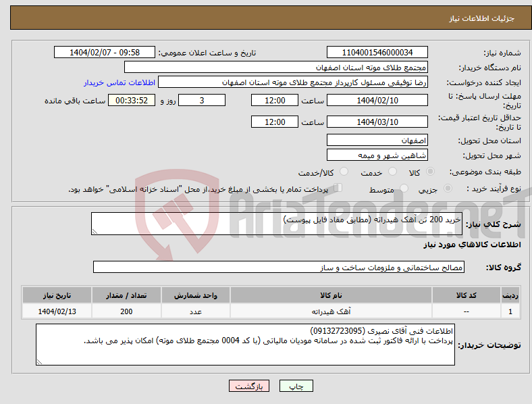532x404 pixels.
Task: Open the اطلاعات تماس خریدار link
Action: click(119, 82)
